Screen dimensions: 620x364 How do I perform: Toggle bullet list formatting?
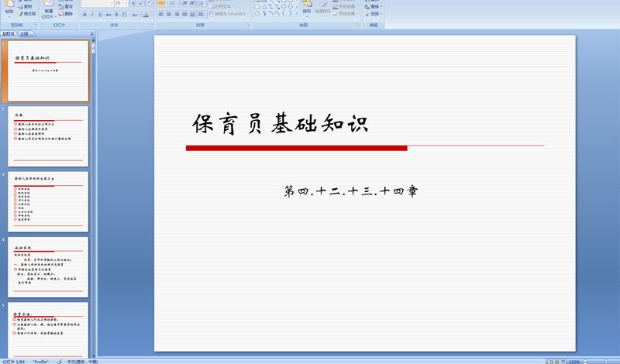(x=161, y=3)
